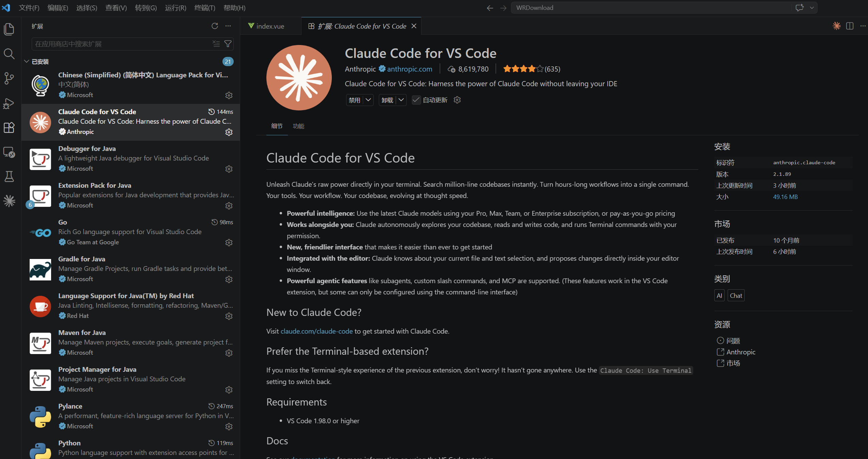Open the 文件(F) menu
Viewport: 868px width, 459px height.
(x=29, y=8)
